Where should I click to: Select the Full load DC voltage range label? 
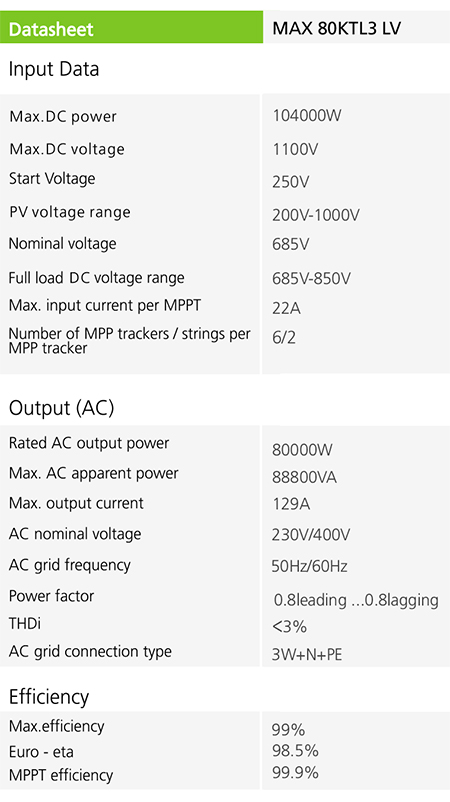pyautogui.click(x=96, y=278)
